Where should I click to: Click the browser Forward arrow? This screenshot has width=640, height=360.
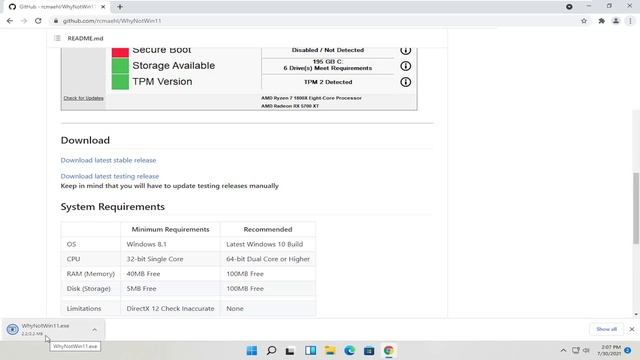pos(24,21)
